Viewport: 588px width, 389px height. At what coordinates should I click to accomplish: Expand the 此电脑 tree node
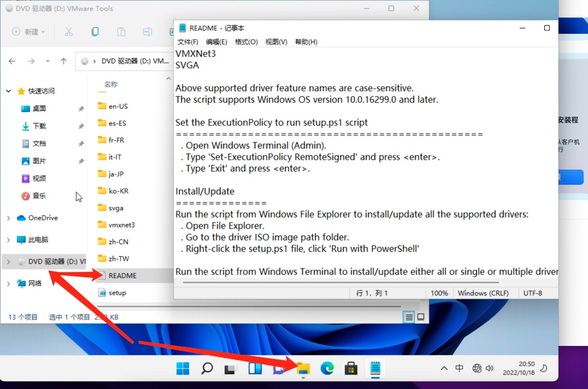9,240
